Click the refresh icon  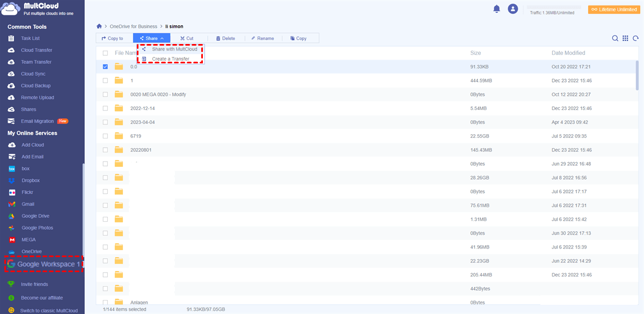click(x=635, y=38)
